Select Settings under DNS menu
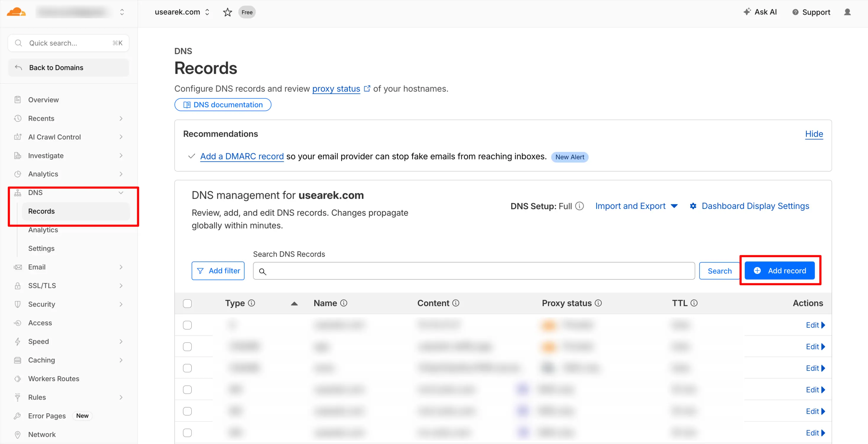Viewport: 868px width, 444px height. (x=41, y=248)
